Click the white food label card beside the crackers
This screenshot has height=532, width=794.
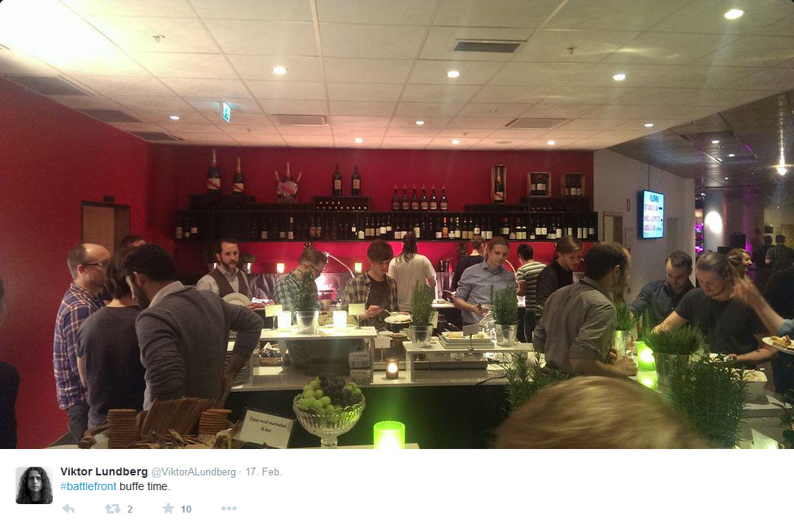tap(267, 428)
